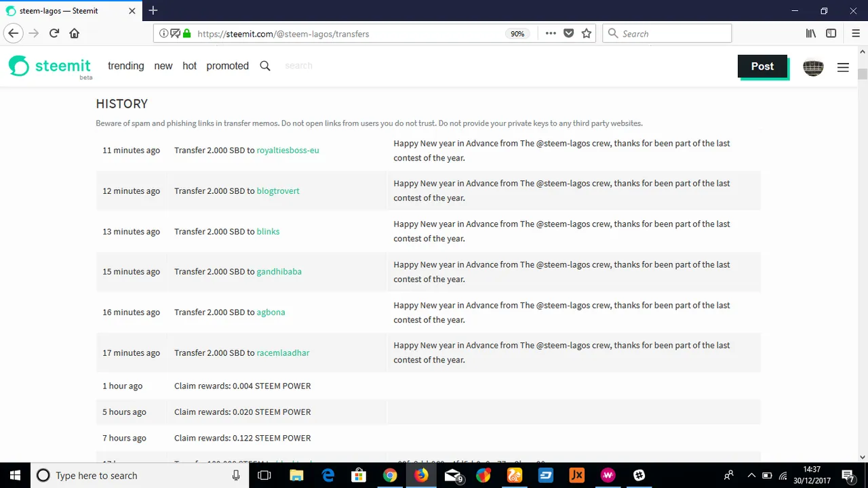Open page actions three-dot menu
The height and width of the screenshot is (488, 868).
click(x=551, y=33)
